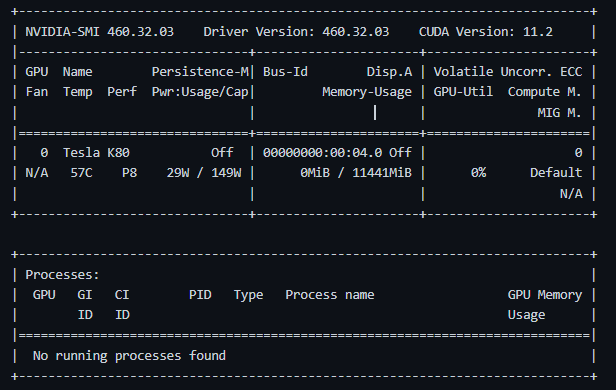Place cursor at the text caret under Memory-Usage

375,112
